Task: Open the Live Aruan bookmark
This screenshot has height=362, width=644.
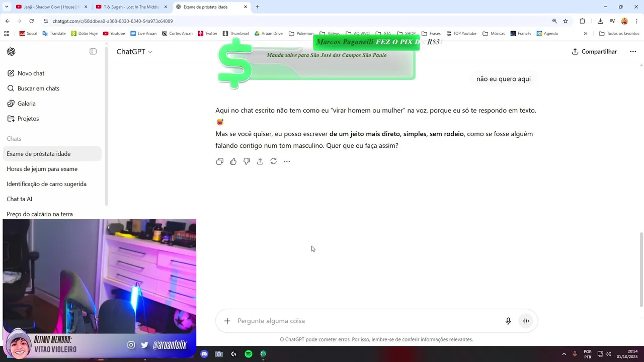Action: (x=143, y=34)
